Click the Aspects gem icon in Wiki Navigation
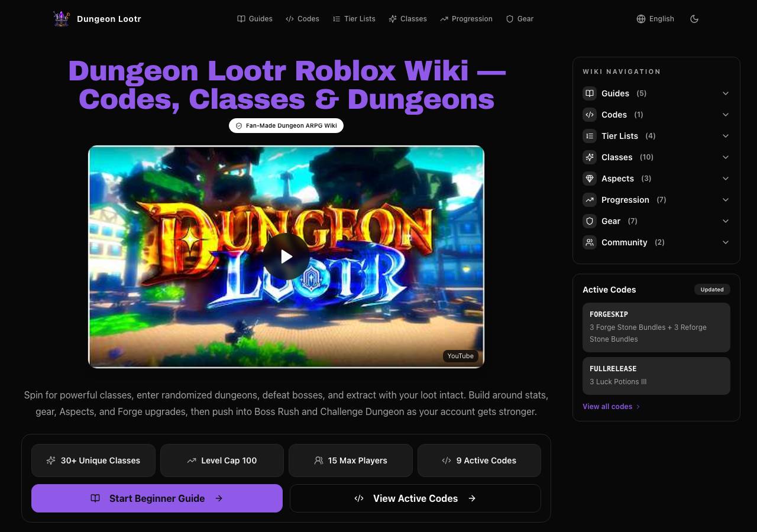 point(590,179)
